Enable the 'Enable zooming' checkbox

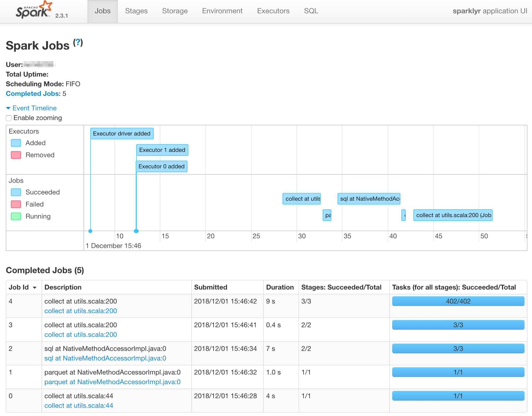pyautogui.click(x=9, y=118)
